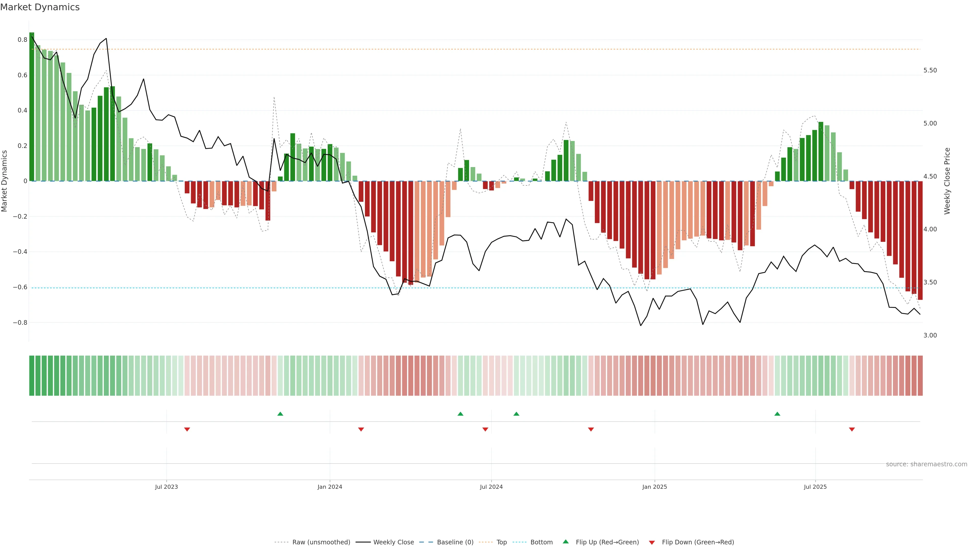Click the Jul 2025 x-axis label
The height and width of the screenshot is (551, 980).
(815, 487)
